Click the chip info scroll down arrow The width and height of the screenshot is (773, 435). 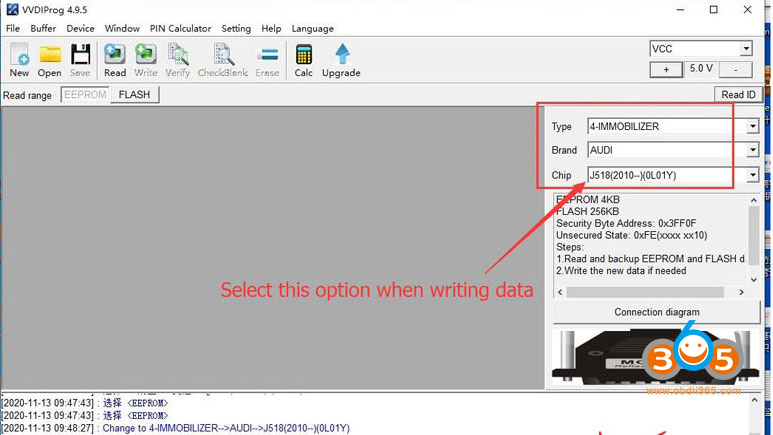click(x=754, y=280)
